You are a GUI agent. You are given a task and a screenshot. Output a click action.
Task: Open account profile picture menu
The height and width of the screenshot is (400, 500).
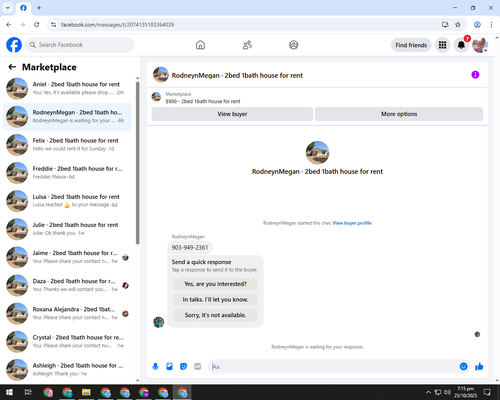480,45
